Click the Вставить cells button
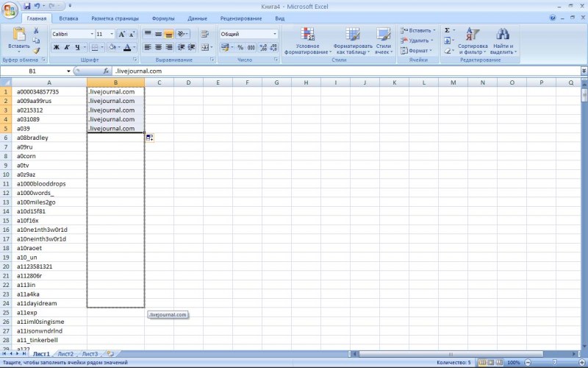Image resolution: width=588 pixels, height=368 pixels. [418, 30]
